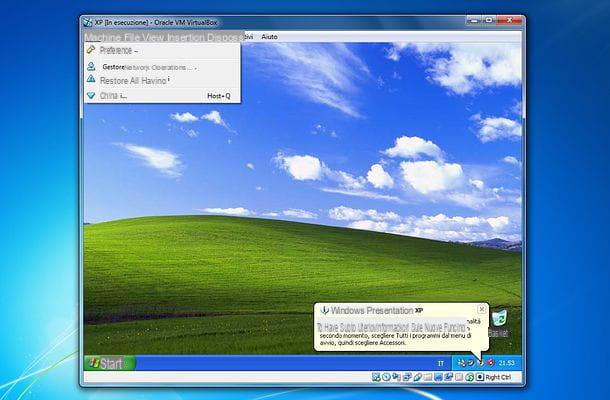Maximize the Oracle VM VirtualBox window
The height and width of the screenshot is (400, 610).
coord(489,20)
